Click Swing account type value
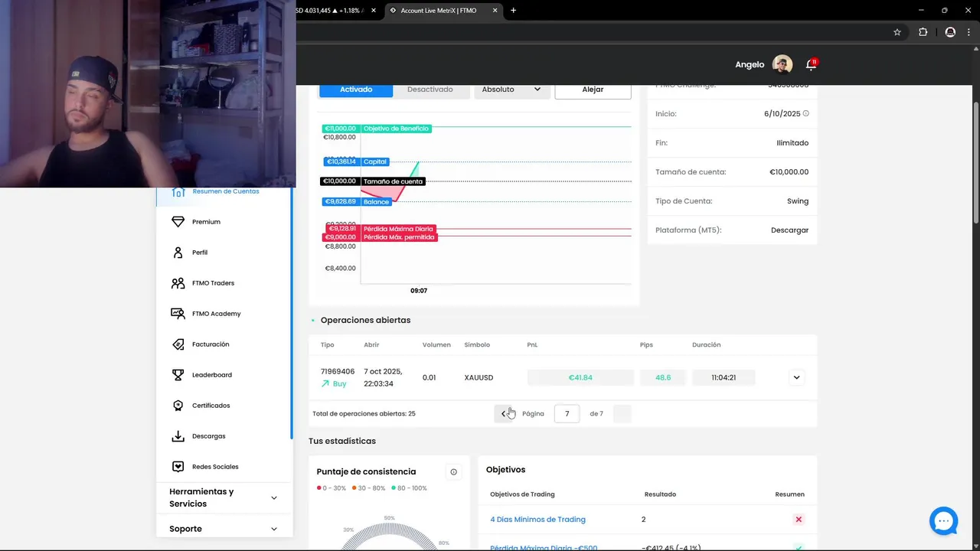 [798, 201]
